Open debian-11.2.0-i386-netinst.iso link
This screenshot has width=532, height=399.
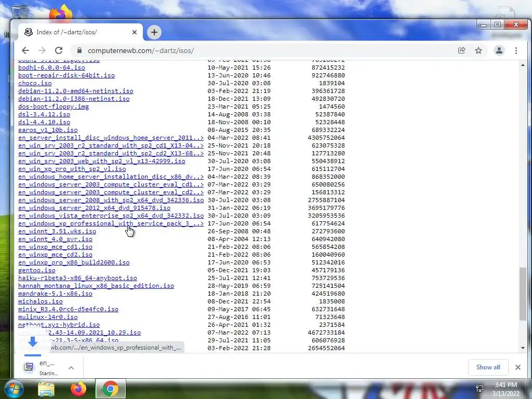click(74, 99)
